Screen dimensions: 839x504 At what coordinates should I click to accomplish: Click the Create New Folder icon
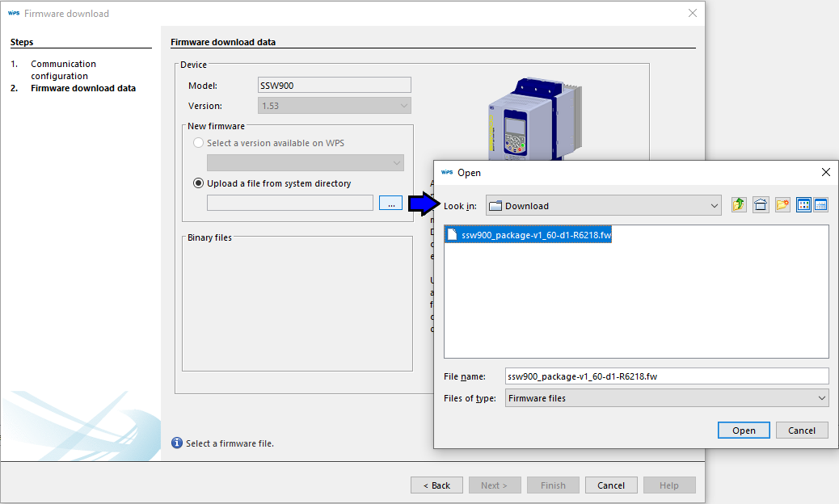(782, 205)
